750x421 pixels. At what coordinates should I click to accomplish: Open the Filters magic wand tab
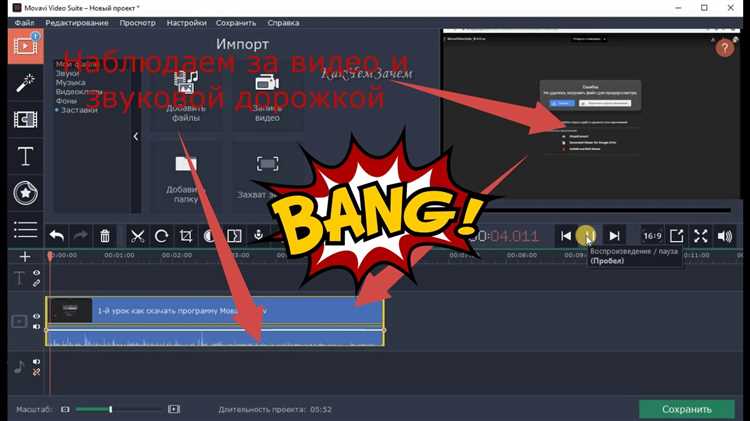[x=25, y=83]
